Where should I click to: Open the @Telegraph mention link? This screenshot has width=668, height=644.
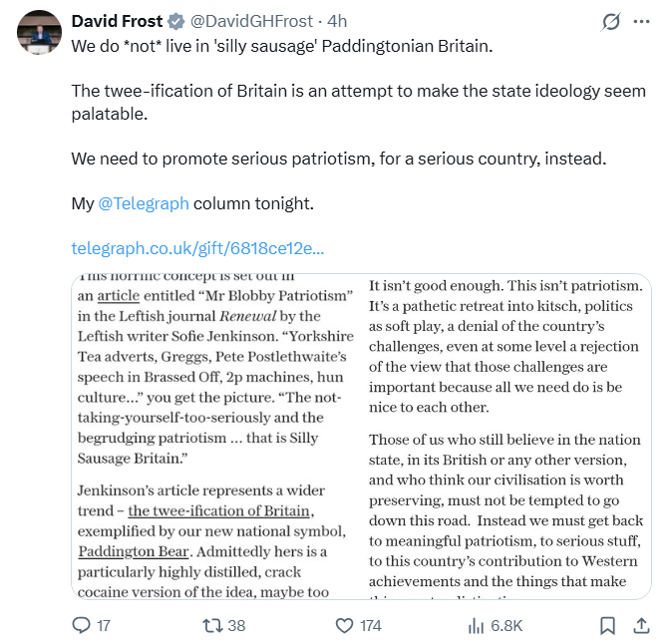coord(144,203)
